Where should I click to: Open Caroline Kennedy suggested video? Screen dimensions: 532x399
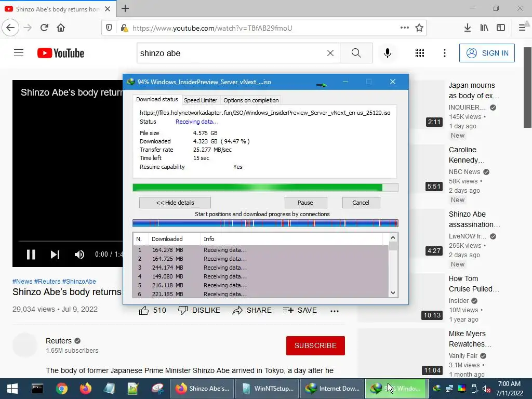click(466, 155)
